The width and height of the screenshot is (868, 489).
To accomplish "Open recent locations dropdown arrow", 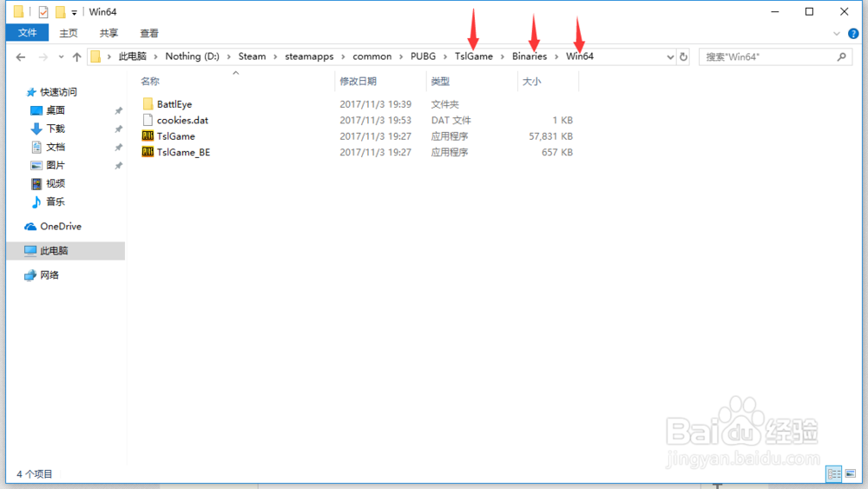I will point(61,57).
